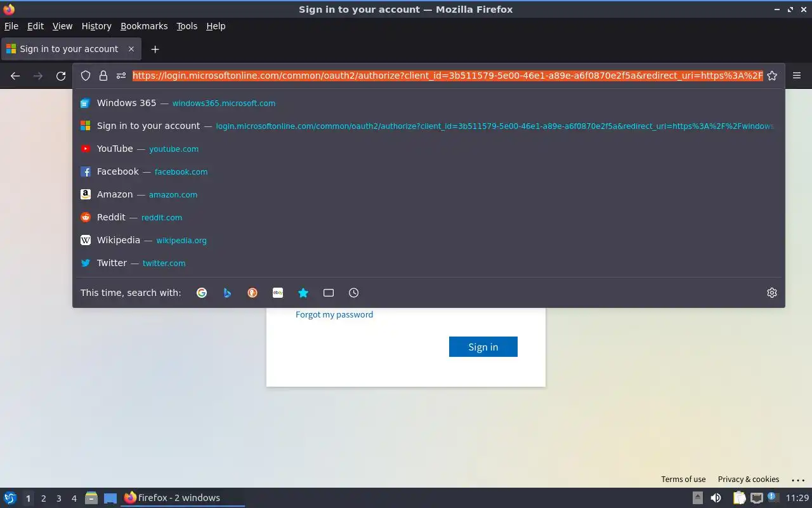Search with eBay this time
The width and height of the screenshot is (812, 508).
278,293
